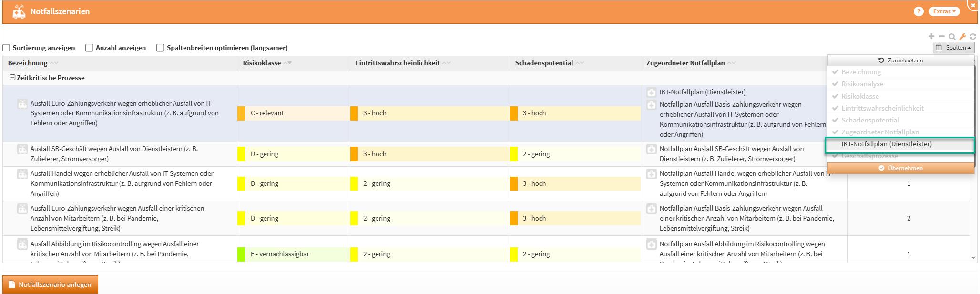Select IKT-Notfallplan (Dienstleister) column entry
The width and height of the screenshot is (980, 294).
[x=886, y=144]
